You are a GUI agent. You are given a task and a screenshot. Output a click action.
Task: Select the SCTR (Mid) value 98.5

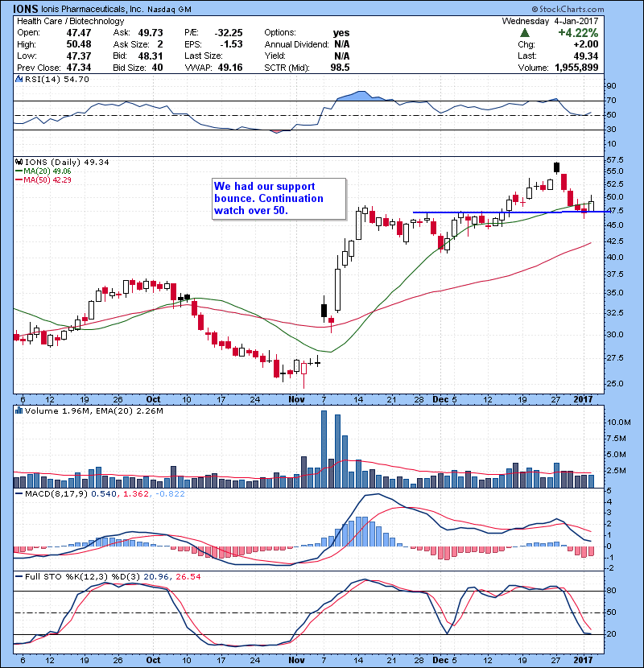(341, 68)
